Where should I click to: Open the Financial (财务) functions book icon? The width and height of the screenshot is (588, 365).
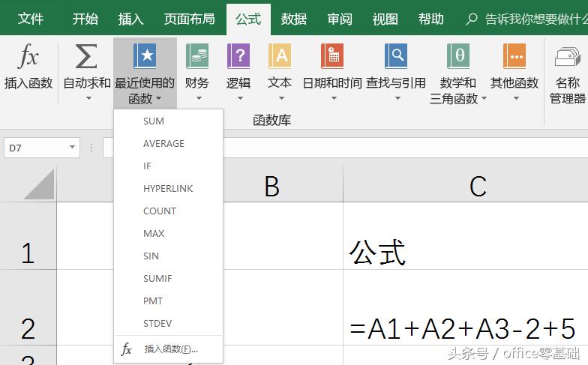pyautogui.click(x=197, y=55)
